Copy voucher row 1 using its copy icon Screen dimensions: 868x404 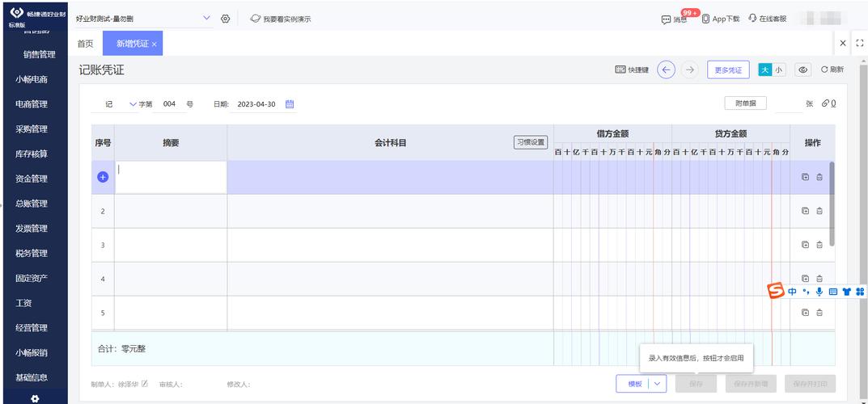click(x=806, y=177)
